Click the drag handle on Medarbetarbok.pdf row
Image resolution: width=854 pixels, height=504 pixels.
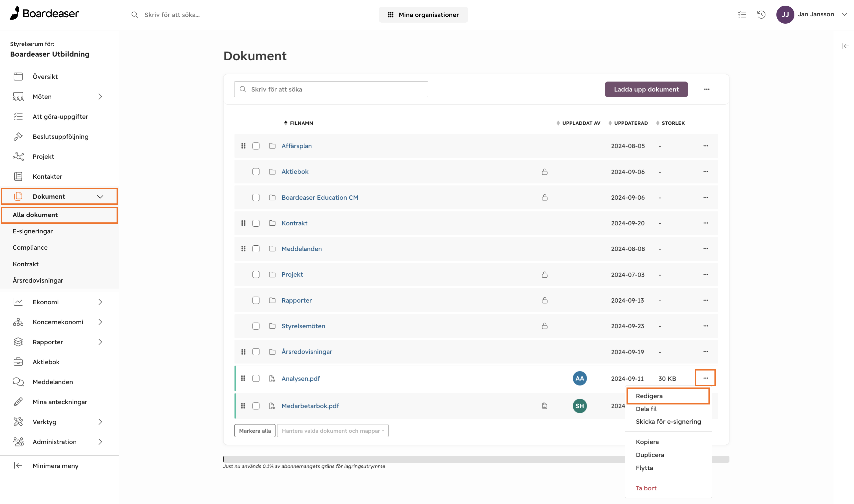(x=243, y=406)
